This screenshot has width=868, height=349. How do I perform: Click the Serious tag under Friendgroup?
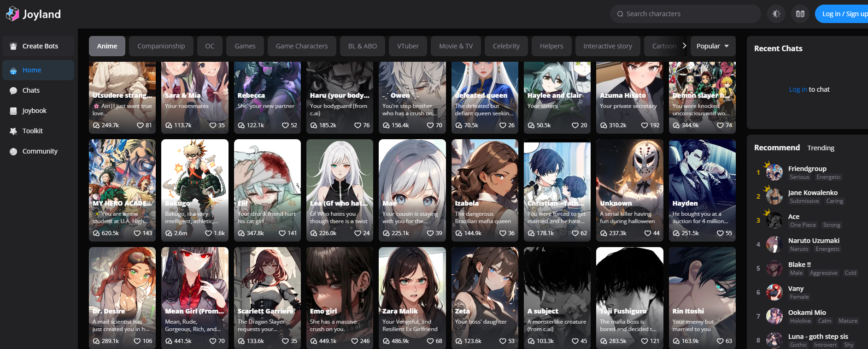point(799,177)
